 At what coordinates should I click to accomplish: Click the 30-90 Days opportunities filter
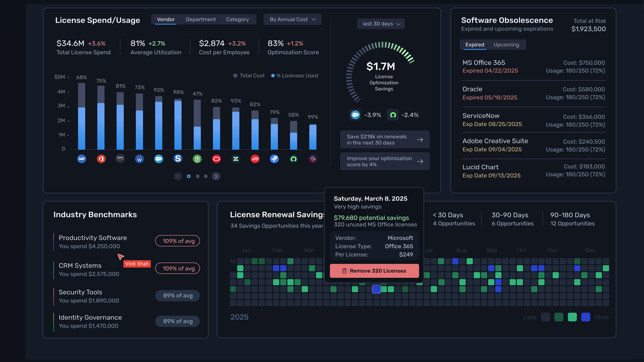pos(512,219)
